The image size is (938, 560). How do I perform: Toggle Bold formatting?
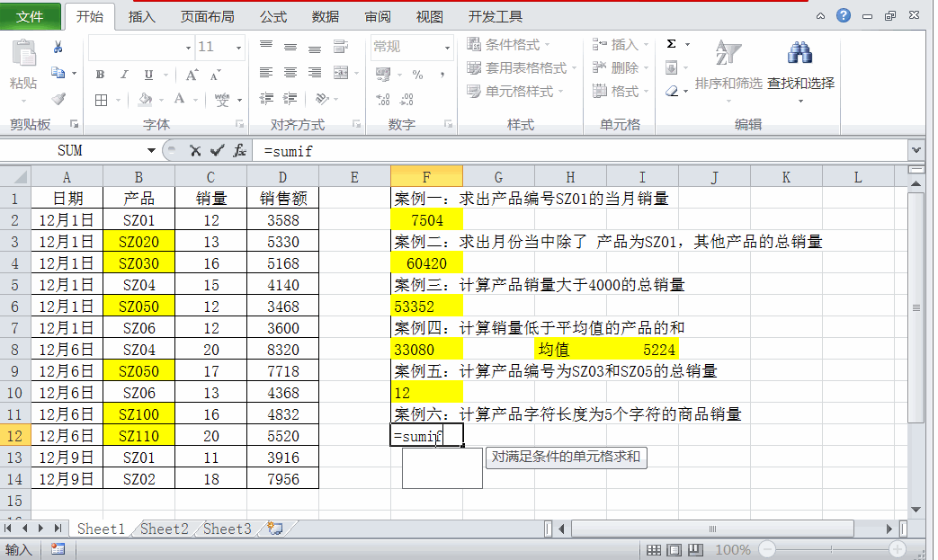click(x=100, y=75)
